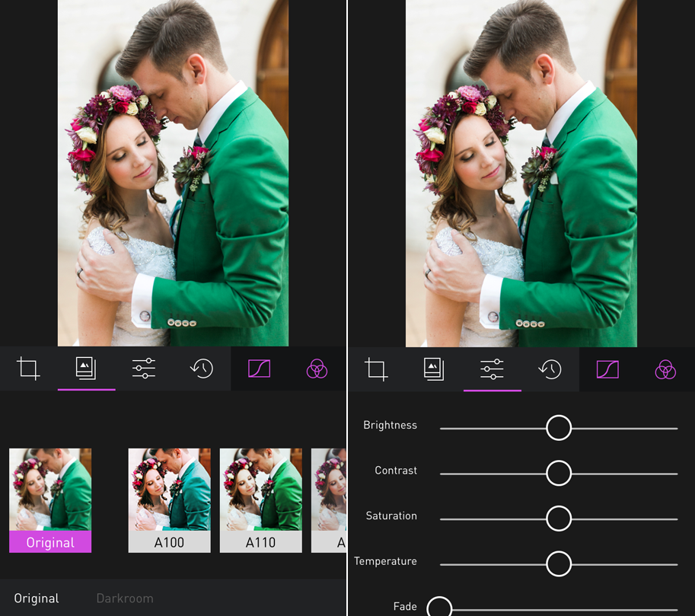Image resolution: width=695 pixels, height=616 pixels.
Task: Open edit history icon in left toolbar
Action: 202,369
